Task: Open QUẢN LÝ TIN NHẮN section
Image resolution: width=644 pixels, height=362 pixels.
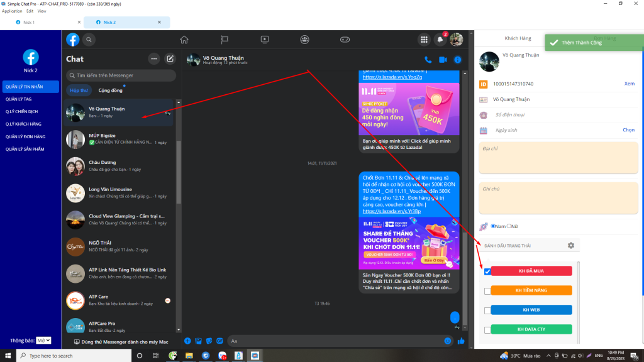Action: [x=30, y=87]
